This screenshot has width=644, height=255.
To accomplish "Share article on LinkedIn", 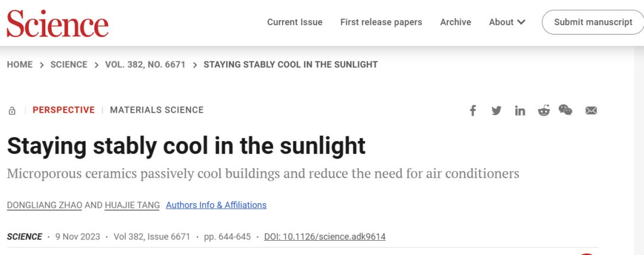I will coord(520,110).
